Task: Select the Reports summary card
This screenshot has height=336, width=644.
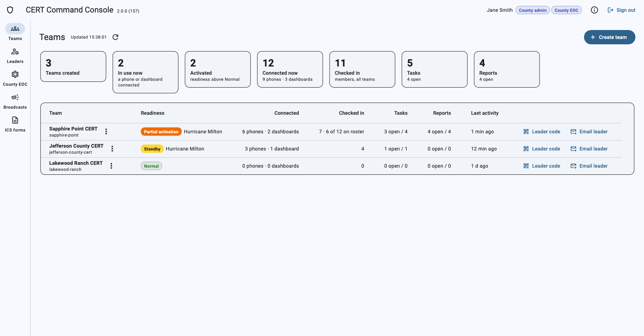Action: click(x=507, y=69)
